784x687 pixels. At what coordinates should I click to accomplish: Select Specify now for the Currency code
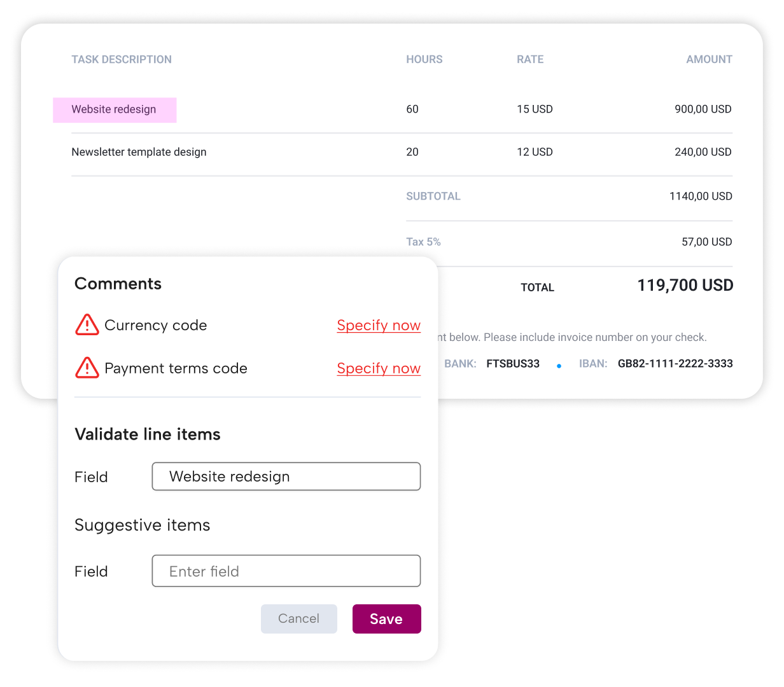379,325
